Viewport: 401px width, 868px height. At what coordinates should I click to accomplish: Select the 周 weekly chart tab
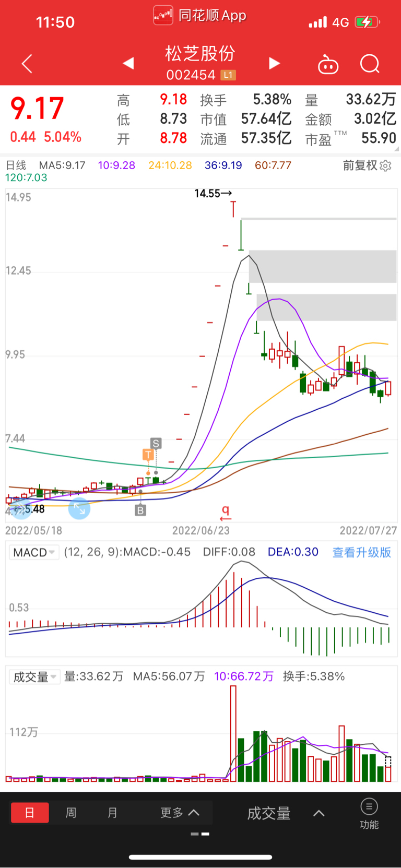pyautogui.click(x=71, y=813)
